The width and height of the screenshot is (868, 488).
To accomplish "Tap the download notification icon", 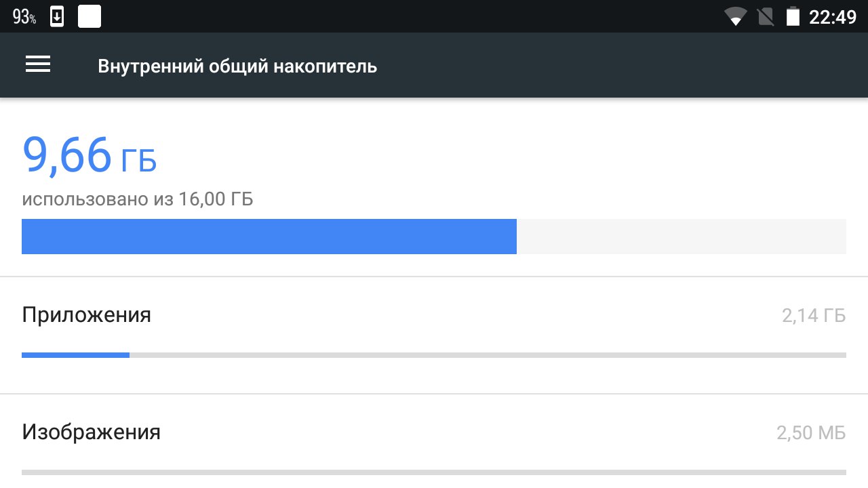I will pyautogui.click(x=57, y=17).
